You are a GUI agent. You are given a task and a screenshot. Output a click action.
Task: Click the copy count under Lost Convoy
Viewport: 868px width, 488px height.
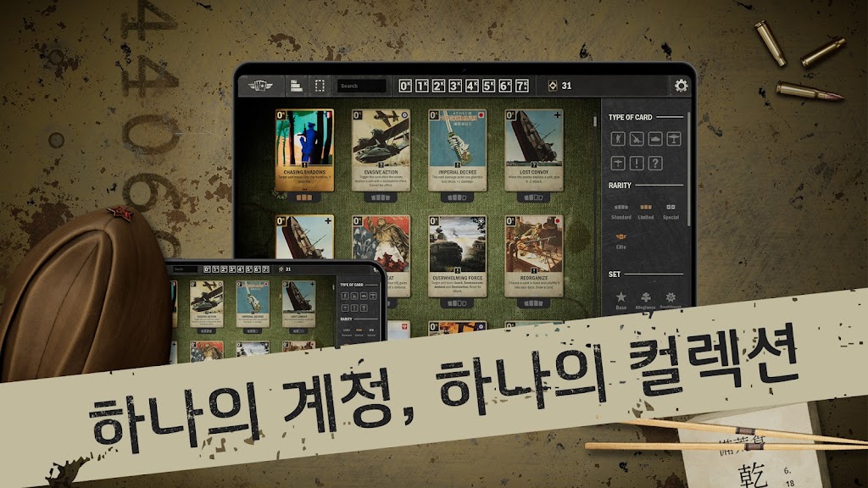pos(533,197)
